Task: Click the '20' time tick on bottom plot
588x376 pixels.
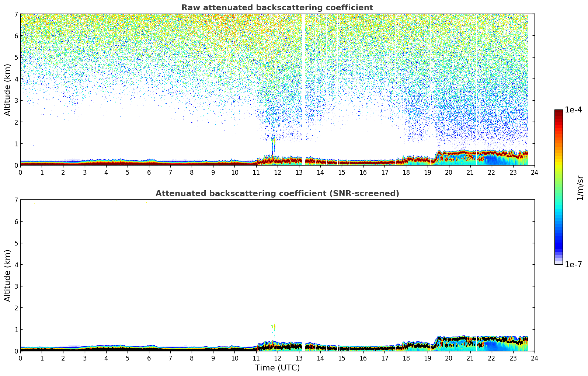Action: [x=449, y=358]
